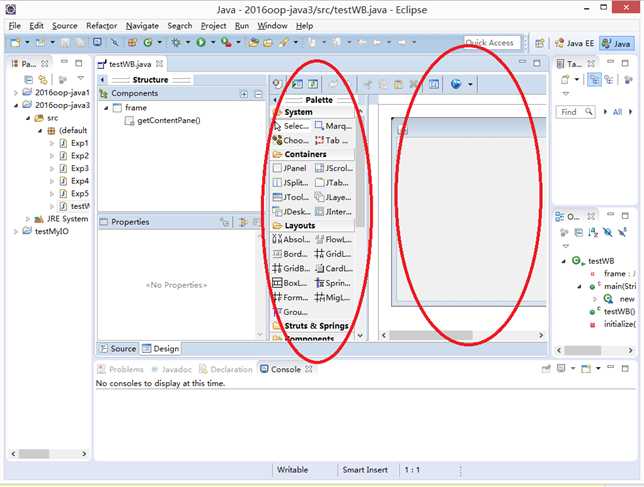Select the Tab Order palette tool
644x487 pixels.
(332, 140)
